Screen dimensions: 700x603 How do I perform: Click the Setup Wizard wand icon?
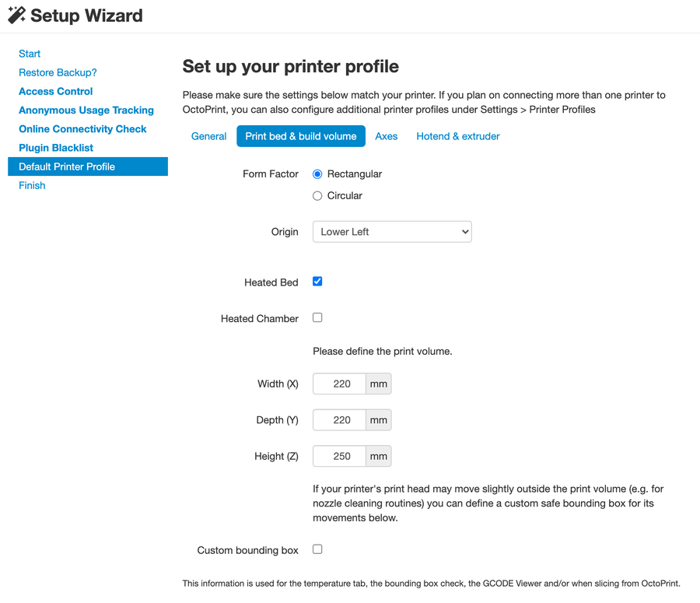(16, 15)
